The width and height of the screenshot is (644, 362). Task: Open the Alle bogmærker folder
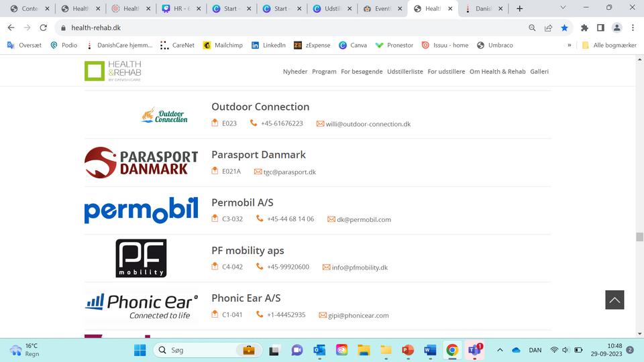610,45
